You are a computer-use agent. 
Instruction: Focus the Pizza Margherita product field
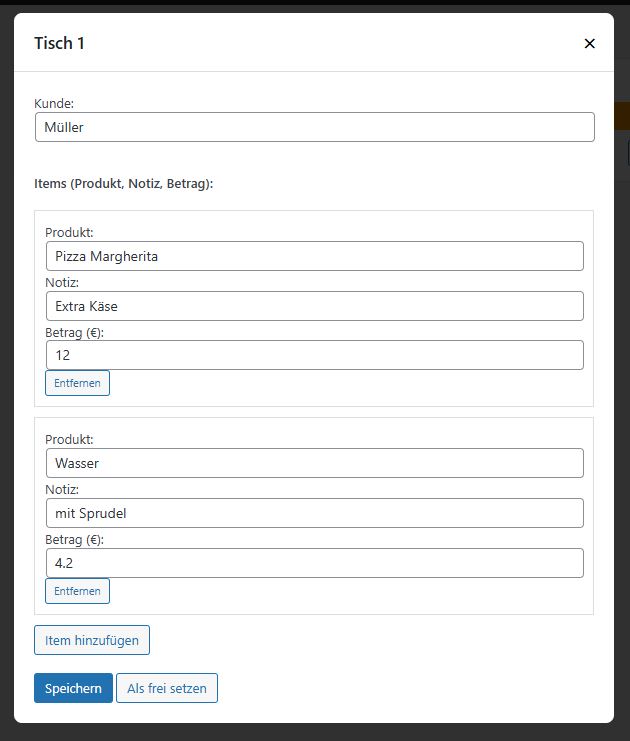click(x=314, y=256)
